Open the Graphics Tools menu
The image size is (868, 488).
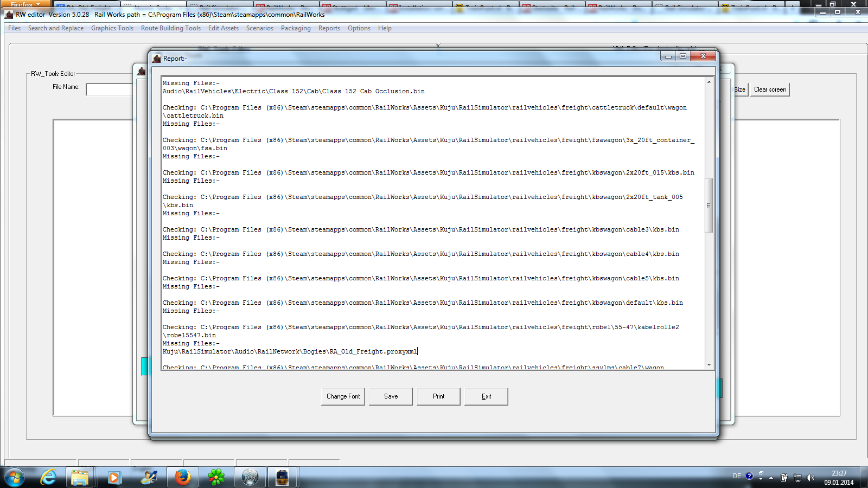[112, 28]
